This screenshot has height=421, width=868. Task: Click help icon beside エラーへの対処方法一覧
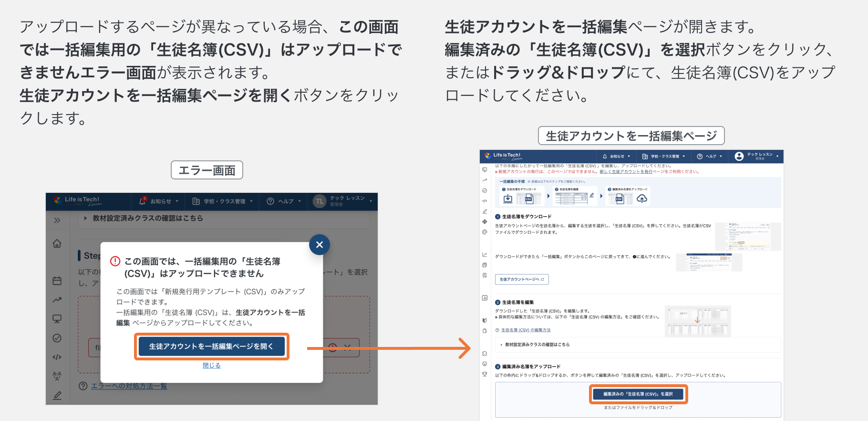83,386
